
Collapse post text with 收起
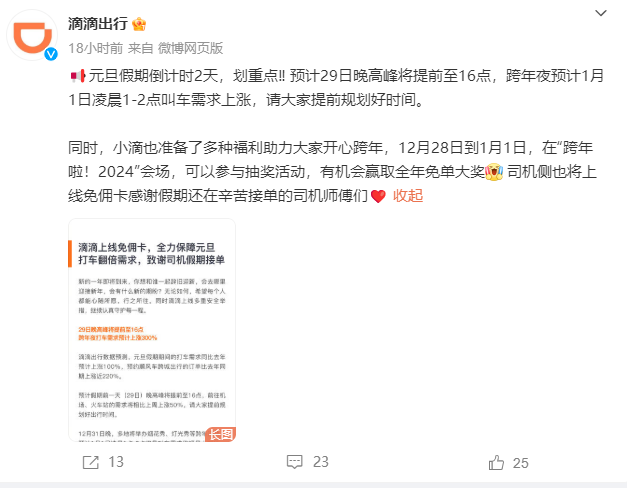tap(408, 196)
